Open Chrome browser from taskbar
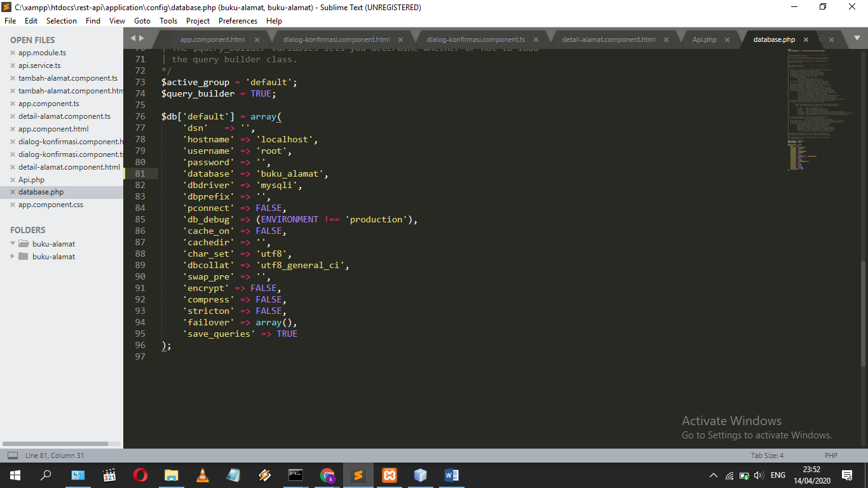The image size is (868, 488). click(x=327, y=475)
